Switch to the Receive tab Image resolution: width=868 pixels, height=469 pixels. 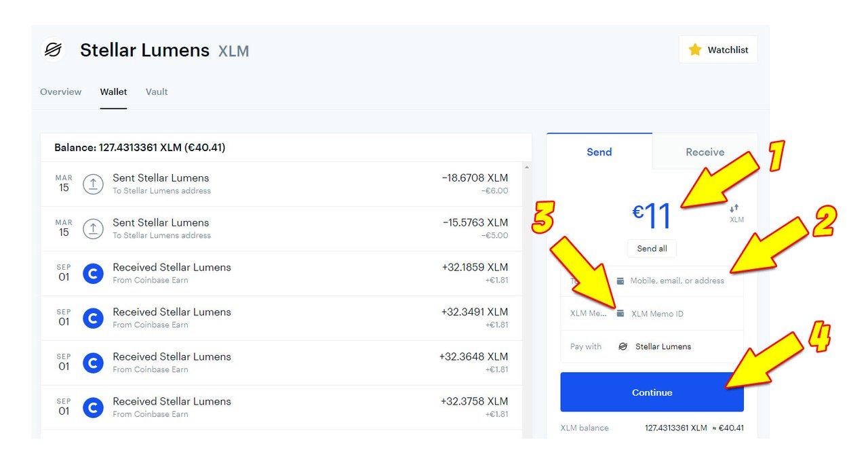tap(705, 152)
